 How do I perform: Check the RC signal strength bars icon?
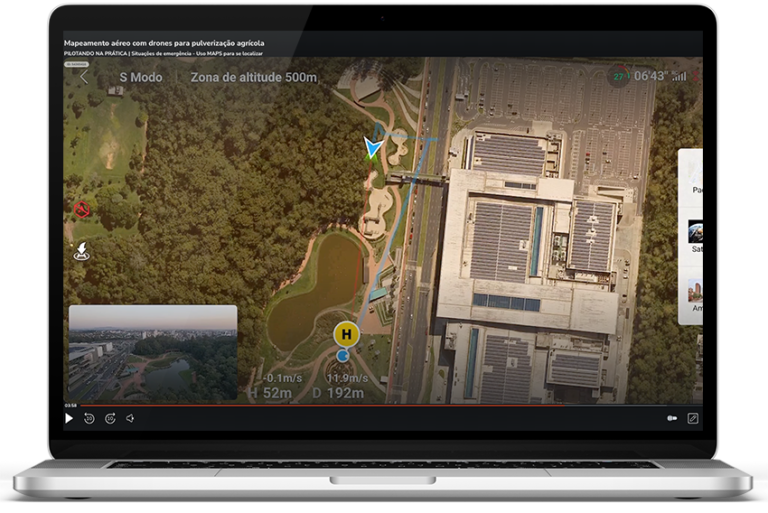679,76
